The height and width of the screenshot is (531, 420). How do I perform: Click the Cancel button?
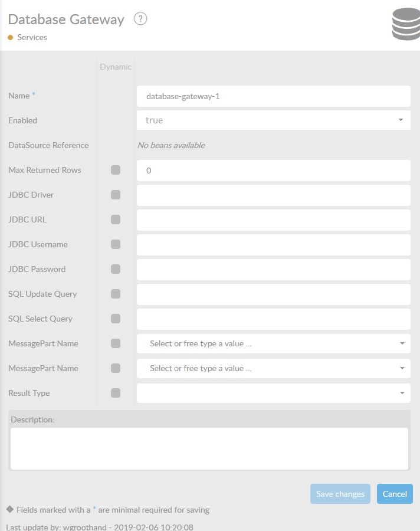coord(395,494)
